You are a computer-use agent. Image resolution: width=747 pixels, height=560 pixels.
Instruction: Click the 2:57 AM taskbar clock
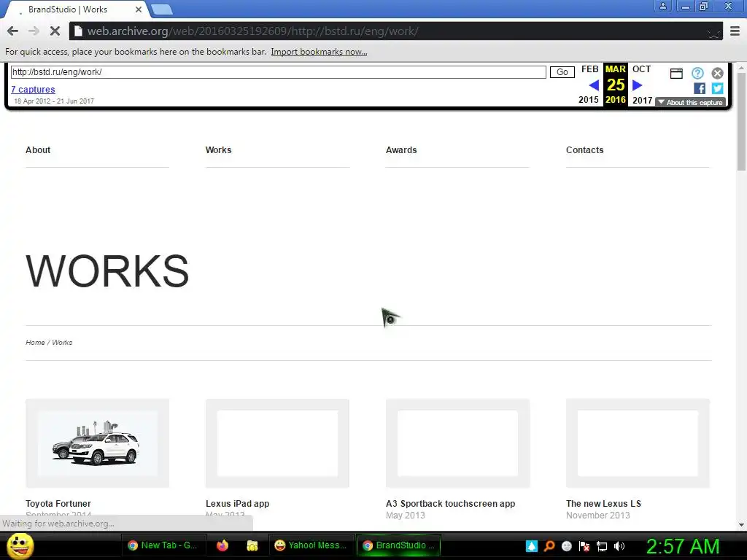[x=683, y=546]
